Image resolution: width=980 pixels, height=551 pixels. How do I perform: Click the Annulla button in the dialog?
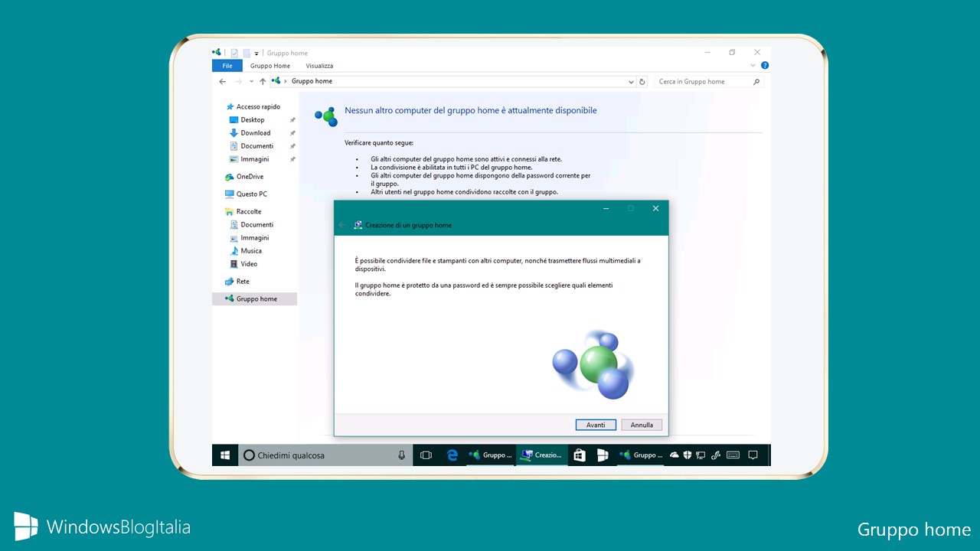642,425
